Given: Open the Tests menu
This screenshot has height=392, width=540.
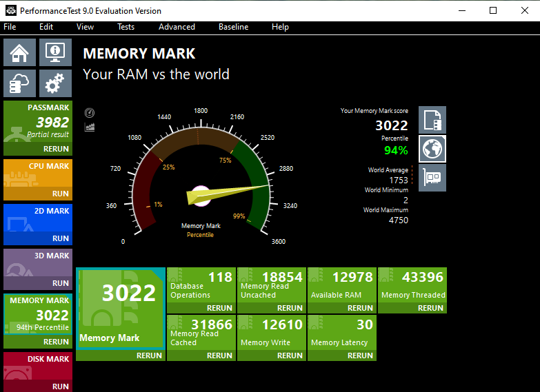Looking at the screenshot, I should pos(126,27).
